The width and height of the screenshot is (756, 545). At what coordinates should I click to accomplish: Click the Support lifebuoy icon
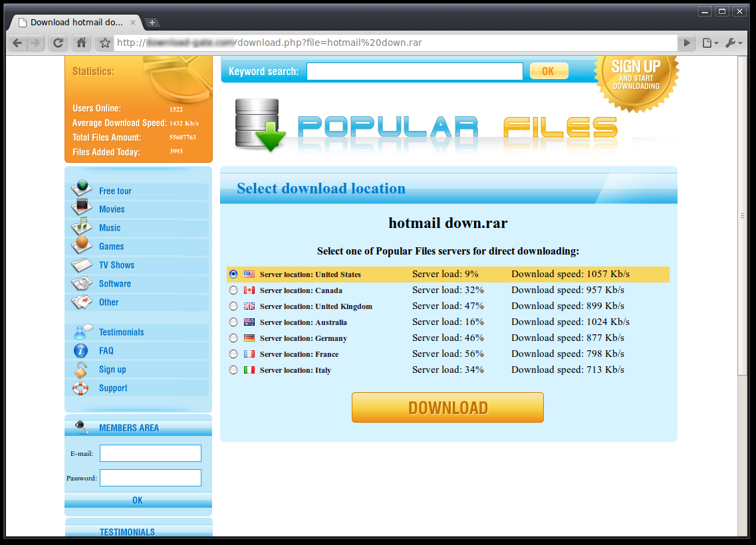click(80, 388)
